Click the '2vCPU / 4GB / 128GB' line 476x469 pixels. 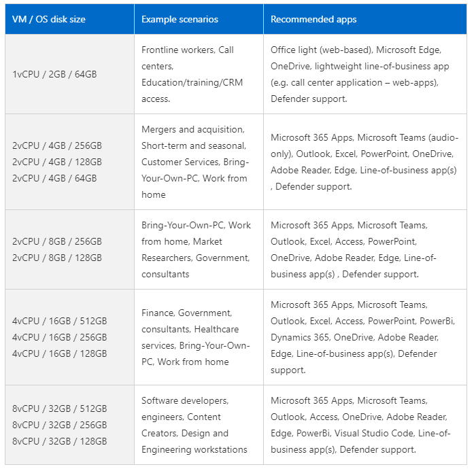point(57,162)
